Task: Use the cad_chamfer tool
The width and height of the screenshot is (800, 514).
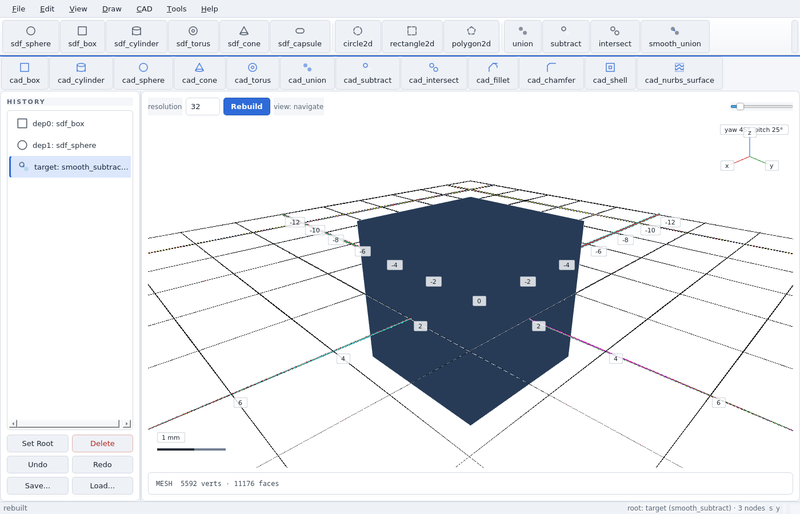Action: coord(552,74)
